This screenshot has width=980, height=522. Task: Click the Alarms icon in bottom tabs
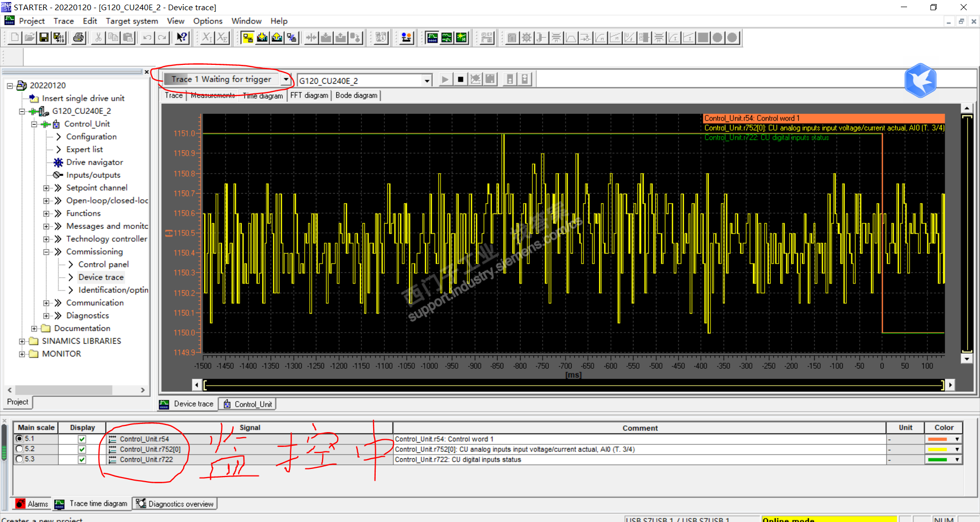[x=20, y=504]
